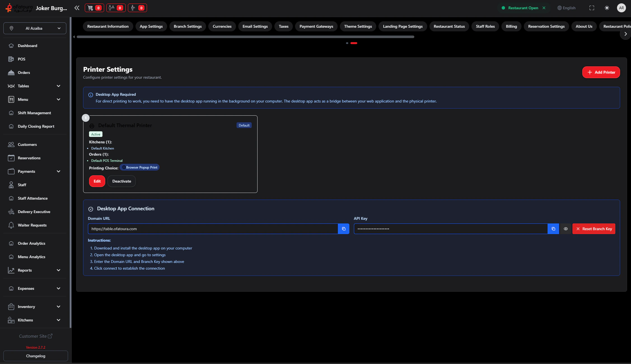Reveal API Key with eye icon
631x364 pixels.
[565, 229]
